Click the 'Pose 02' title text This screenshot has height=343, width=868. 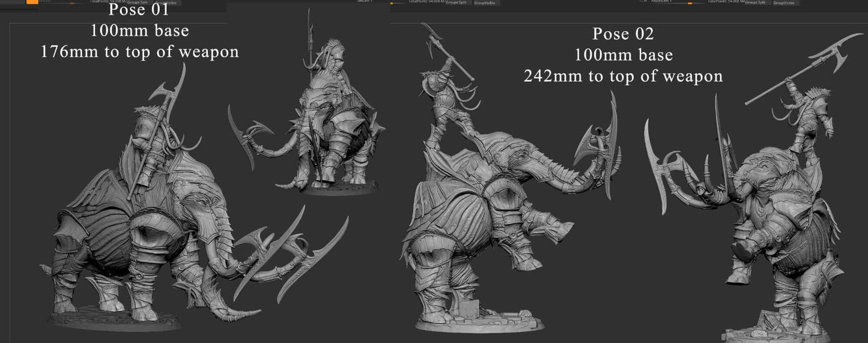click(622, 34)
